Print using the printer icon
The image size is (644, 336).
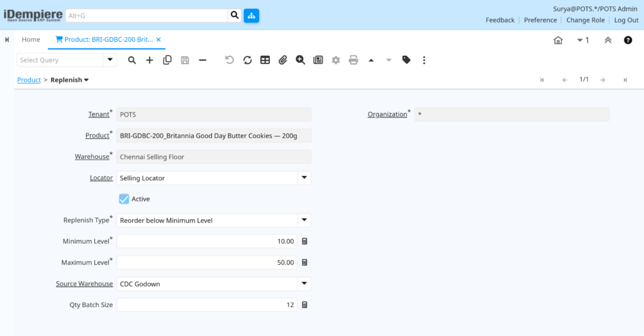[353, 60]
